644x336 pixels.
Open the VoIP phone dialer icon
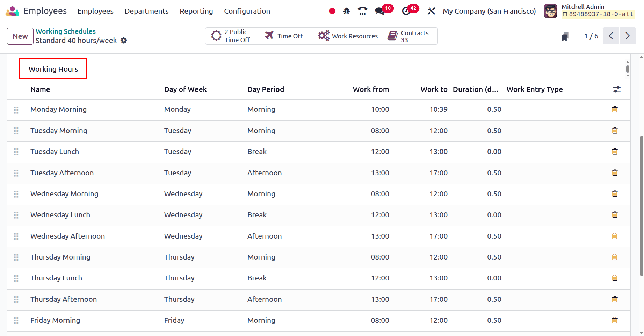(362, 11)
